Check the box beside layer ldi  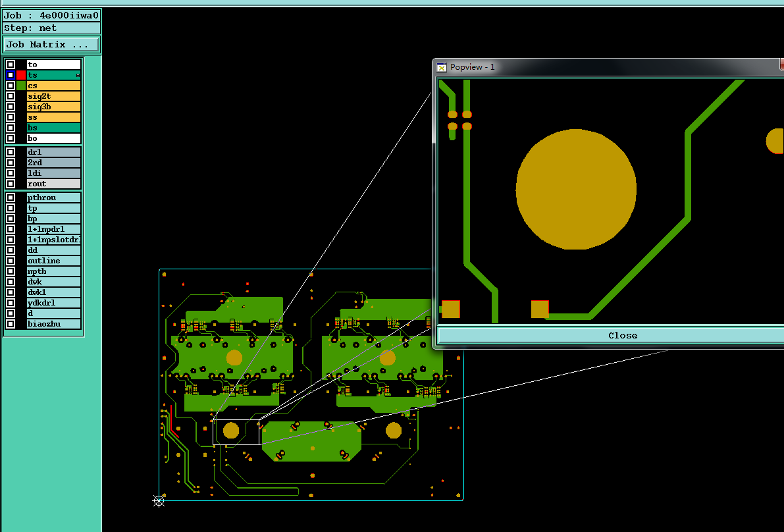click(x=11, y=173)
